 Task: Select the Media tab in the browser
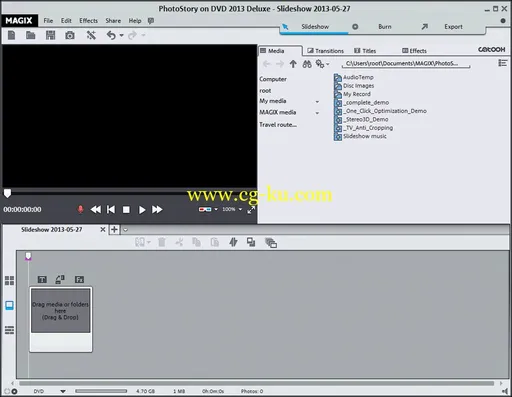point(279,51)
